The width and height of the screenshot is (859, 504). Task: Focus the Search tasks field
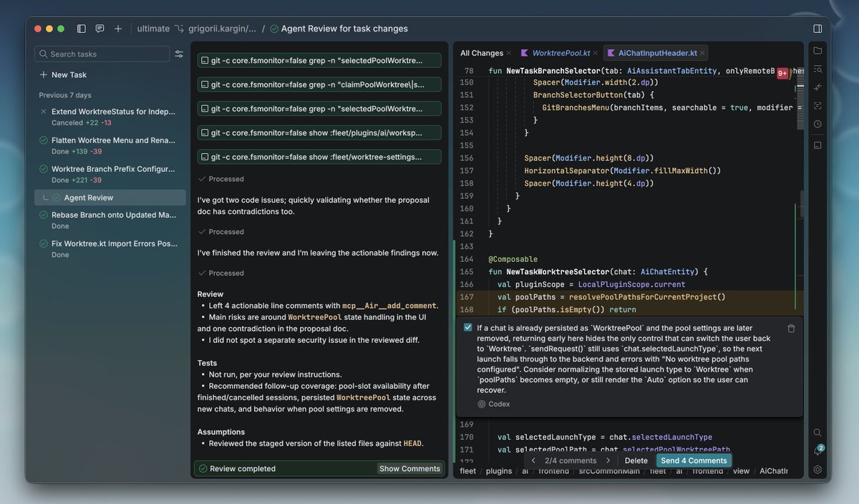(x=102, y=54)
